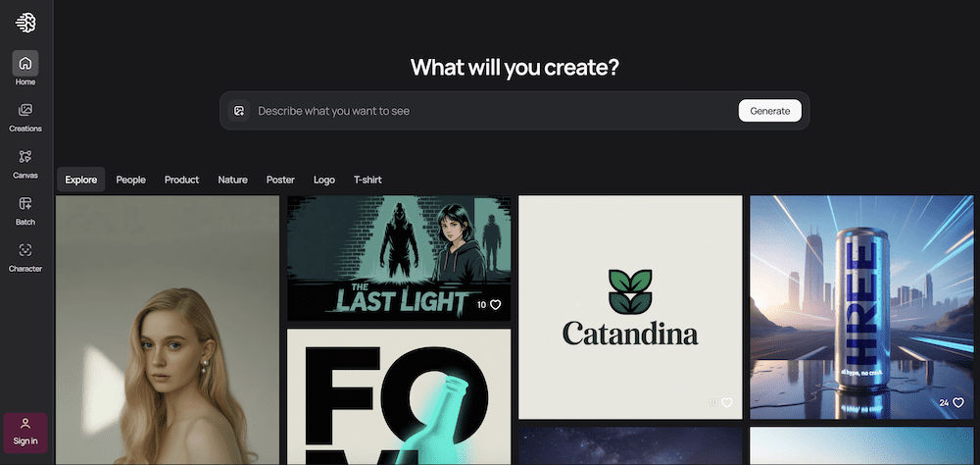Viewport: 980px width, 465px height.
Task: Click the Sign in button
Action: coord(25,433)
